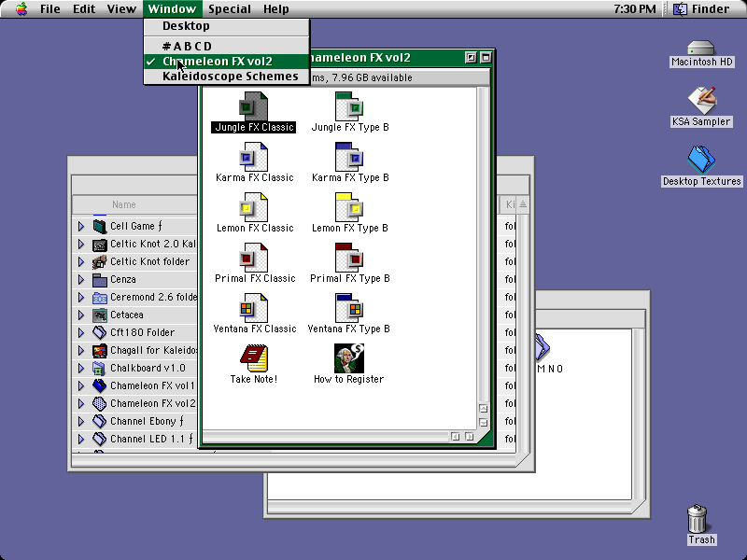Click scroll left arrow in Chameleon window
The width and height of the screenshot is (747, 560).
(456, 437)
